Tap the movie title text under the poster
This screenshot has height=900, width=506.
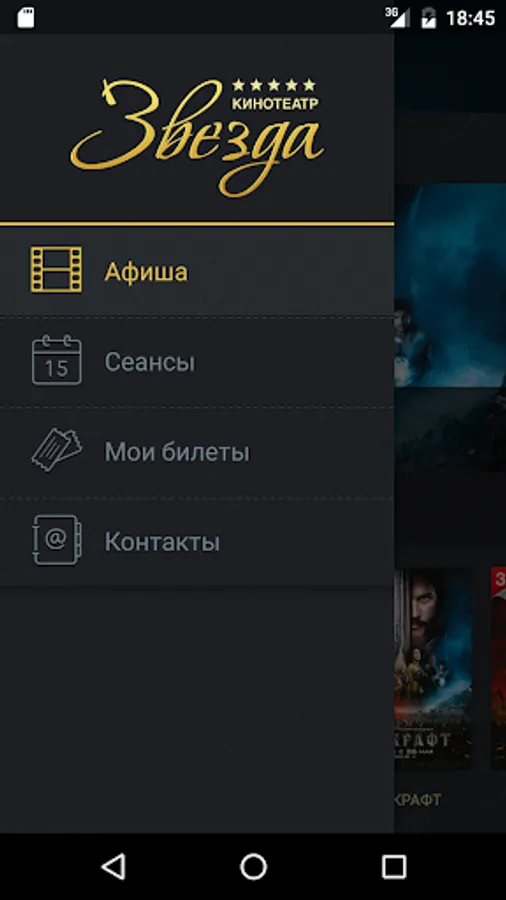coord(418,799)
